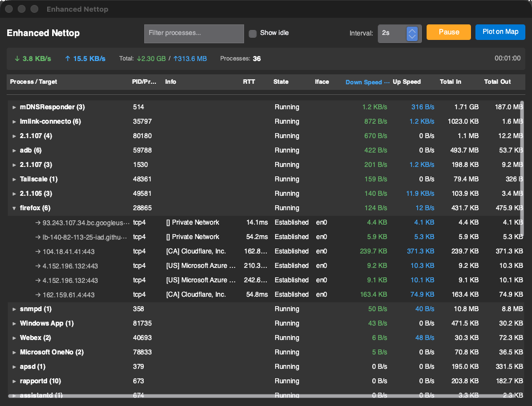
Task: Expand the adb process connections
Action: pyautogui.click(x=14, y=150)
